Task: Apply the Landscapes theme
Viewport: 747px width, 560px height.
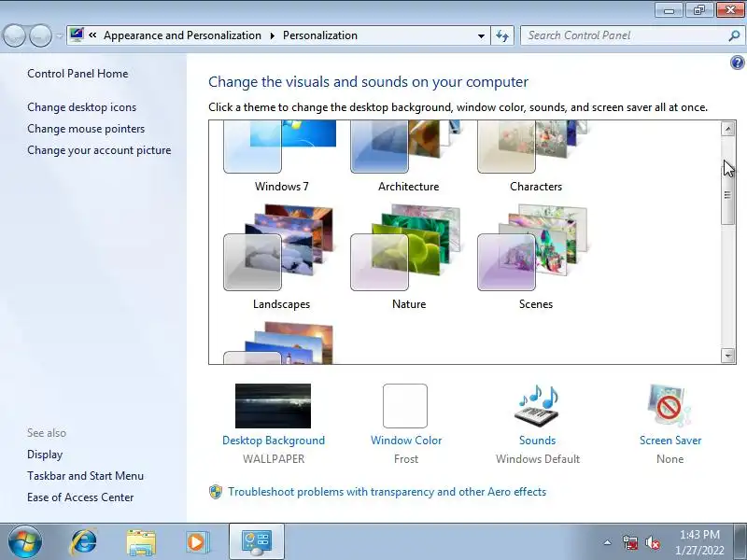Action: (x=281, y=258)
